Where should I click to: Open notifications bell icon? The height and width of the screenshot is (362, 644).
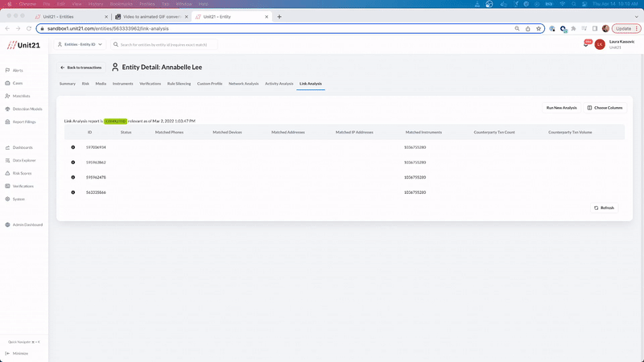click(586, 44)
